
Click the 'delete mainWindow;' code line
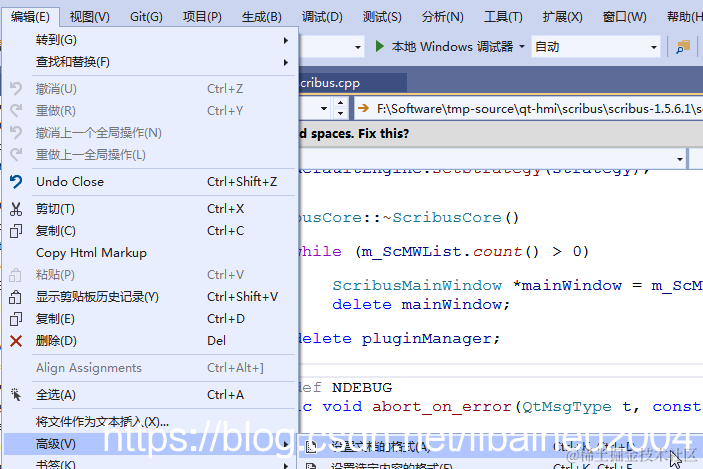coord(421,304)
